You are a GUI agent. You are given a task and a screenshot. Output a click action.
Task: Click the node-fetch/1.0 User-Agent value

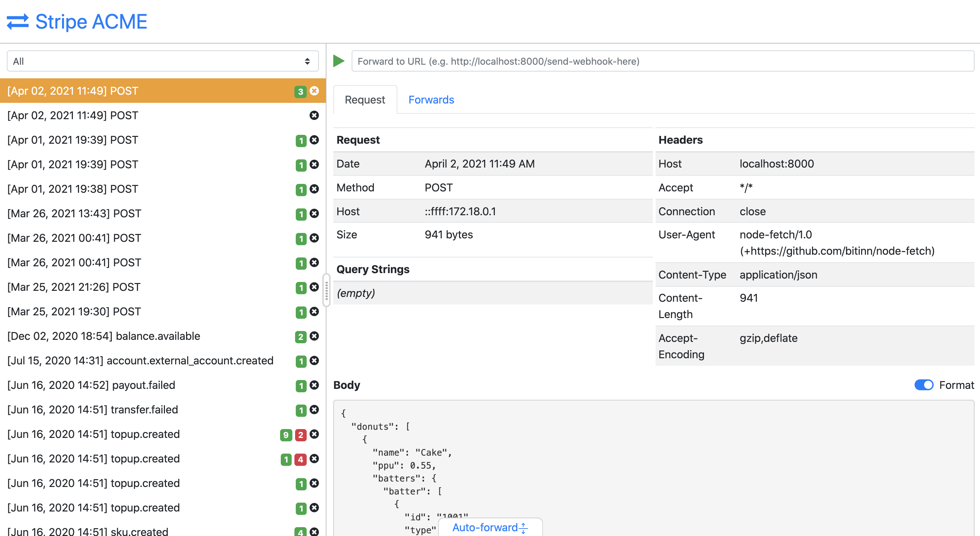point(837,242)
